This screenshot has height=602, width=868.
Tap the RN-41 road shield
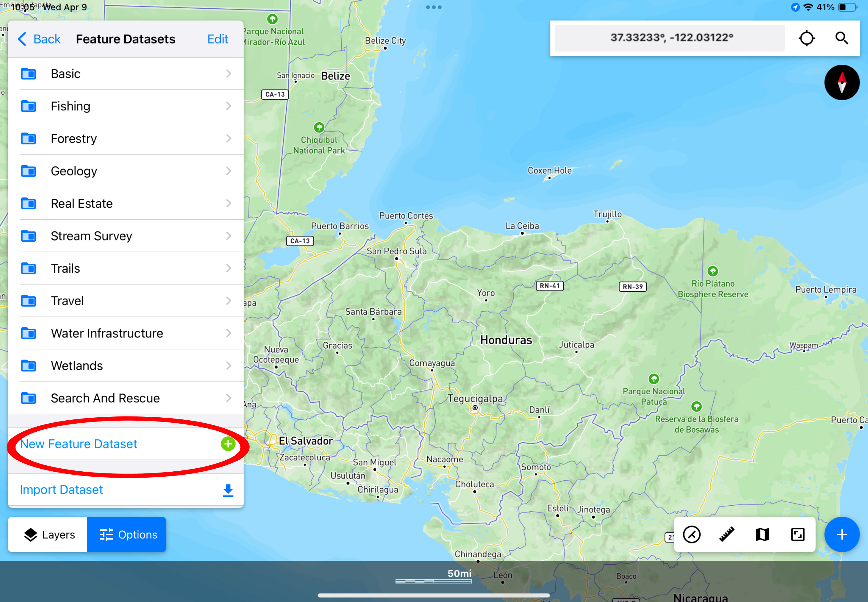click(x=550, y=286)
